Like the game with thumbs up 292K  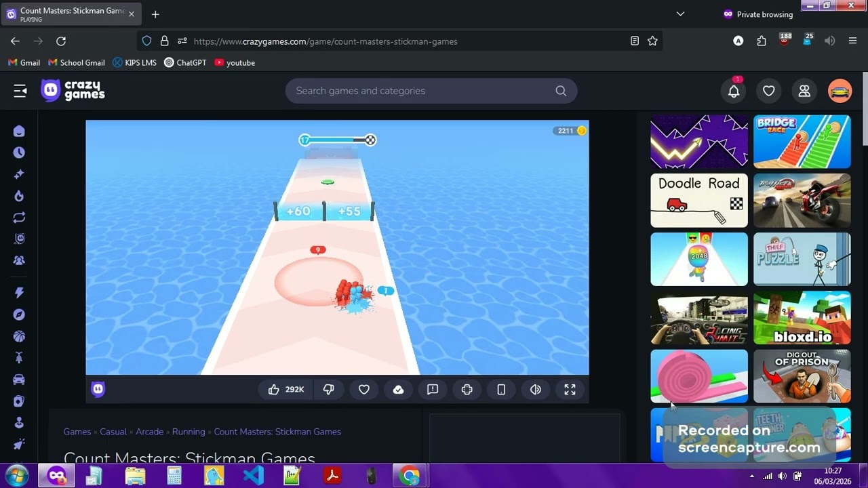tap(285, 389)
